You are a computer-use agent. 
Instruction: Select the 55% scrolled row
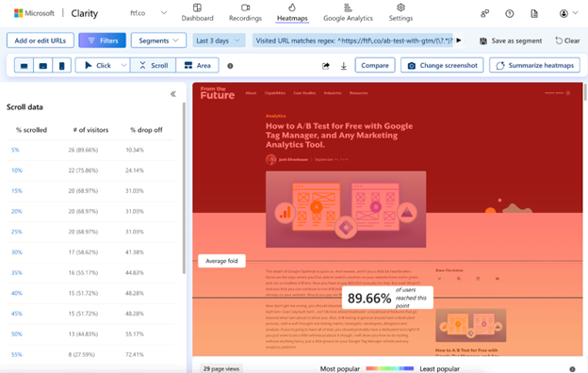click(x=90, y=354)
